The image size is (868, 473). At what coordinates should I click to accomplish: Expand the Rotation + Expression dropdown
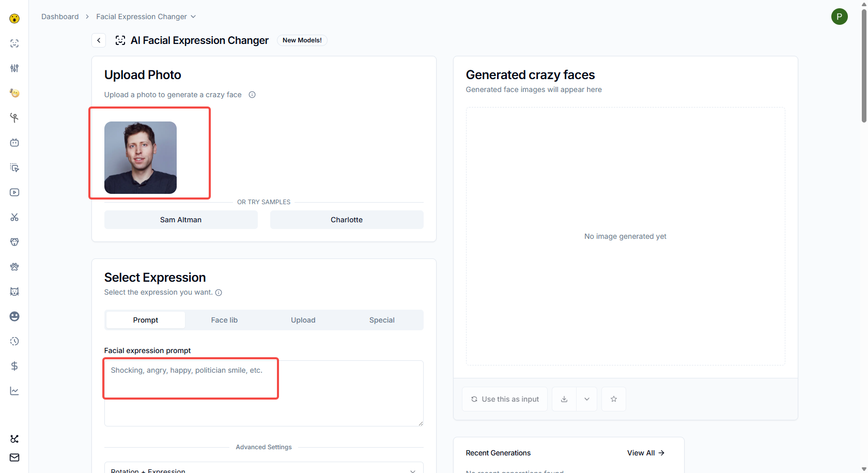coord(263,469)
